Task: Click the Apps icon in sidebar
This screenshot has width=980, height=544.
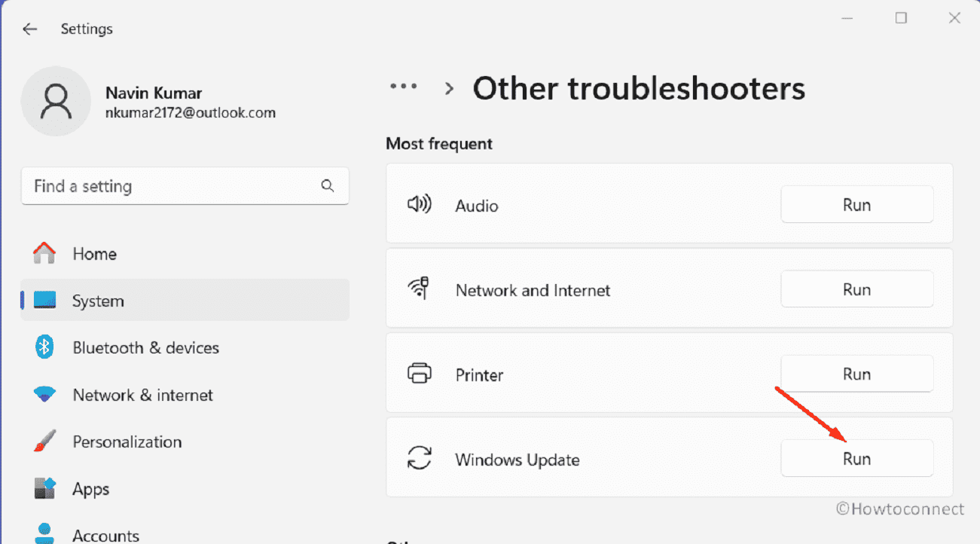Action: pos(45,488)
